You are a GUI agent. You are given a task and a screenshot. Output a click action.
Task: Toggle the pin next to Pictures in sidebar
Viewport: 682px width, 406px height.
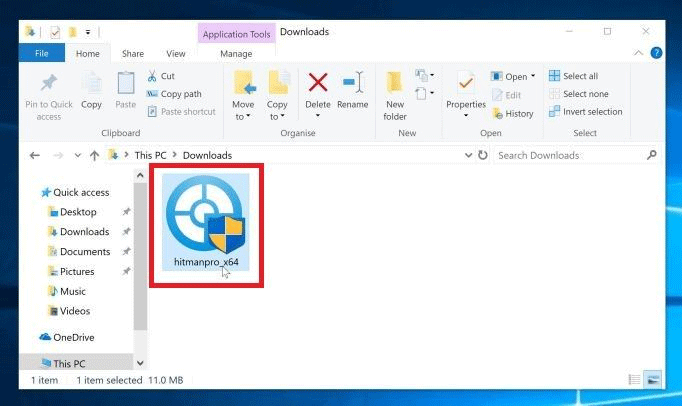[x=126, y=272]
